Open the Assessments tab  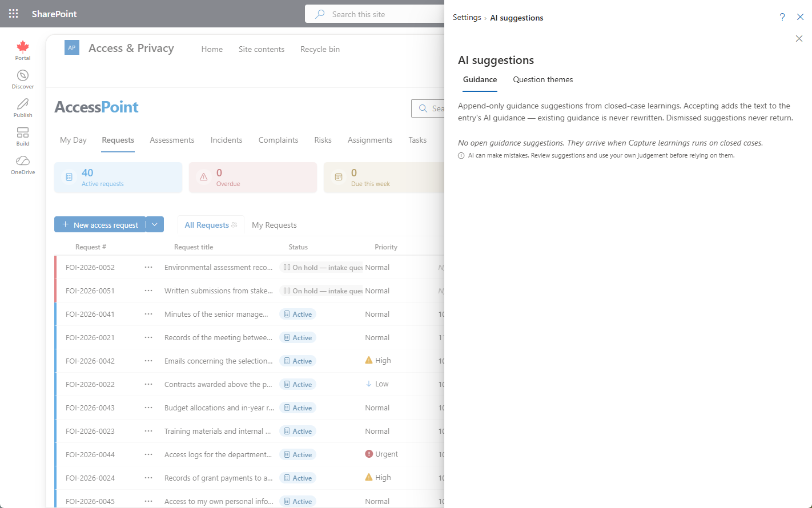(x=172, y=140)
